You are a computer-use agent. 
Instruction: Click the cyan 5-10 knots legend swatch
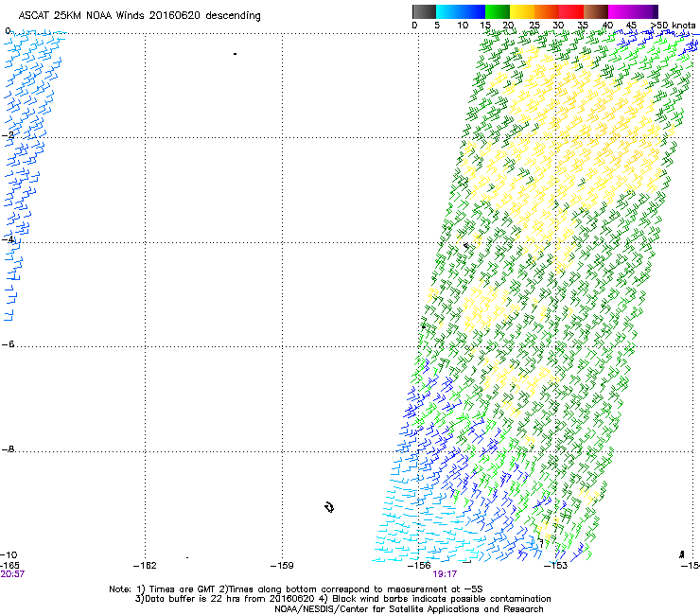448,11
